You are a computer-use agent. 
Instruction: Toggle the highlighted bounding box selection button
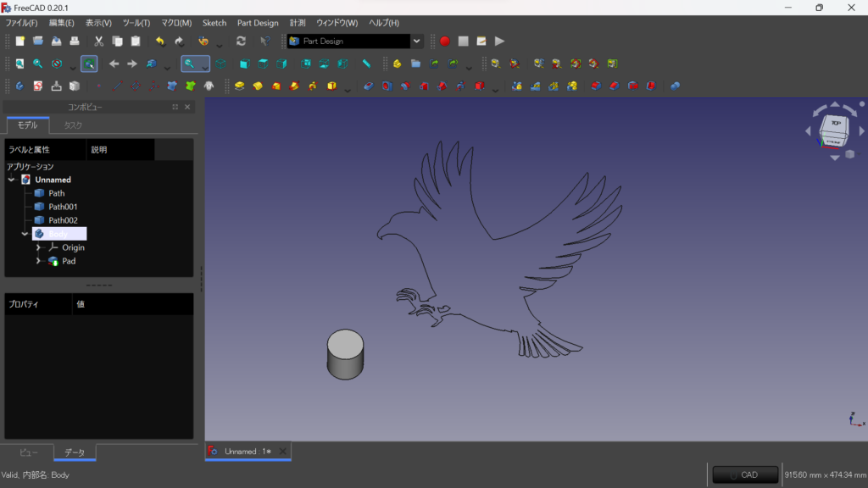pyautogui.click(x=89, y=64)
